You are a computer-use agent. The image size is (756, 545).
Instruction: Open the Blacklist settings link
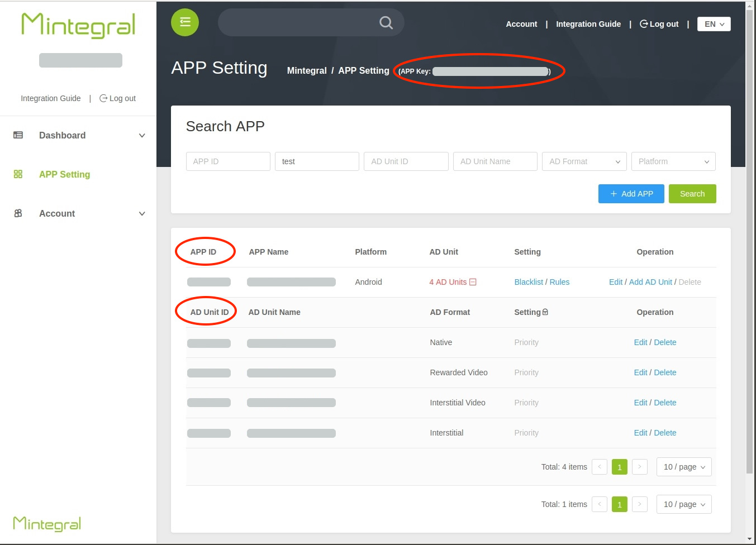pos(528,282)
